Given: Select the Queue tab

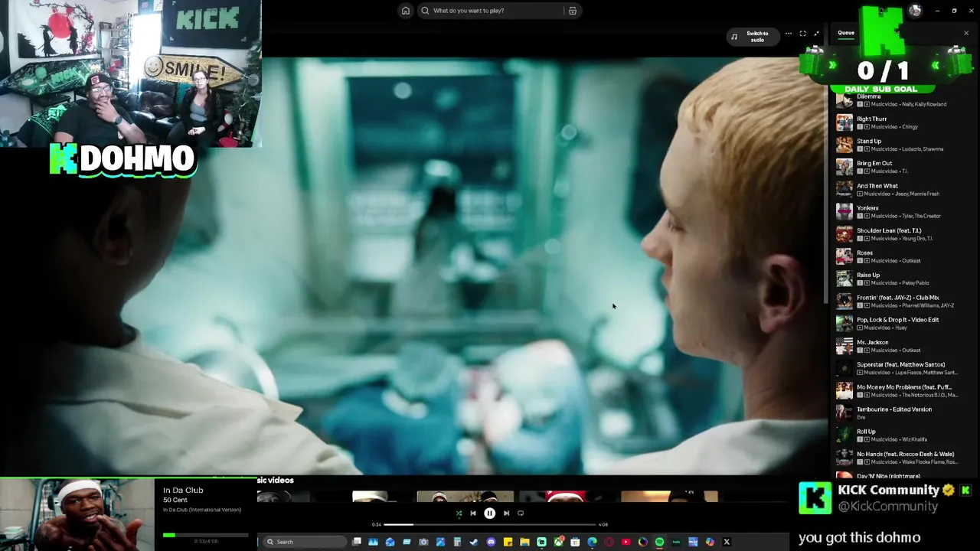Looking at the screenshot, I should tap(846, 33).
